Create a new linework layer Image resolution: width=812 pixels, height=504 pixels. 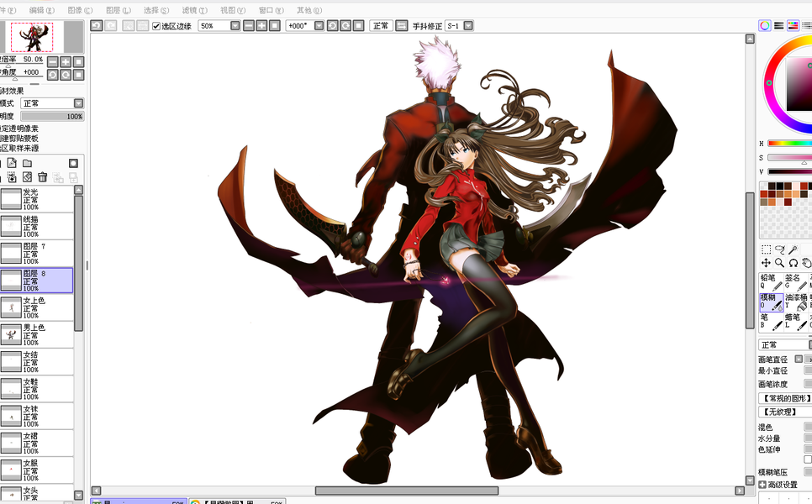pos(12,164)
